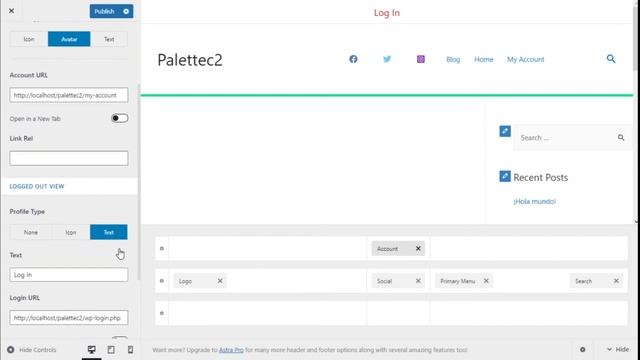This screenshot has width=640, height=360.
Task: Open the Astra Pro upgrade link
Action: click(231, 350)
